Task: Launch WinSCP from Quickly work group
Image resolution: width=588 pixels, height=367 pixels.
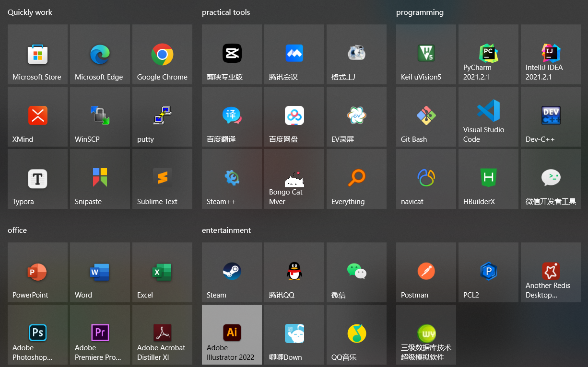Action: coord(100,116)
